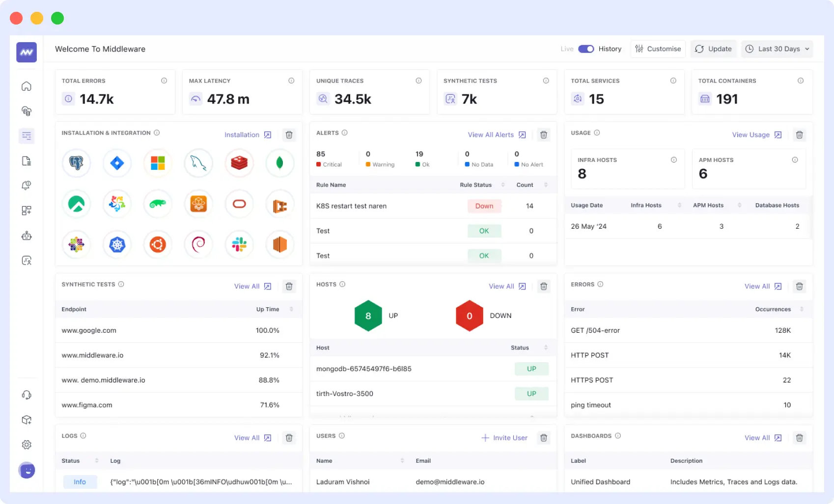The height and width of the screenshot is (504, 834).
Task: Open the Last 30 Days date range dropdown
Action: pos(777,49)
